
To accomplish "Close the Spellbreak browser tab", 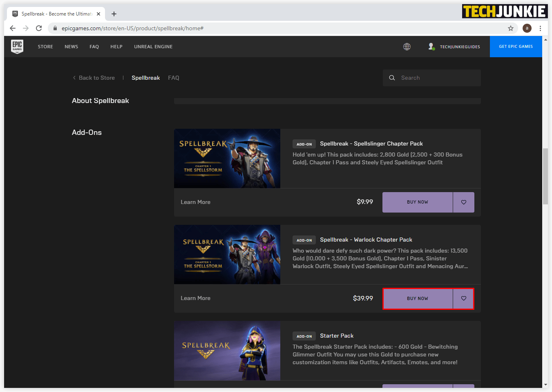I will [x=98, y=14].
